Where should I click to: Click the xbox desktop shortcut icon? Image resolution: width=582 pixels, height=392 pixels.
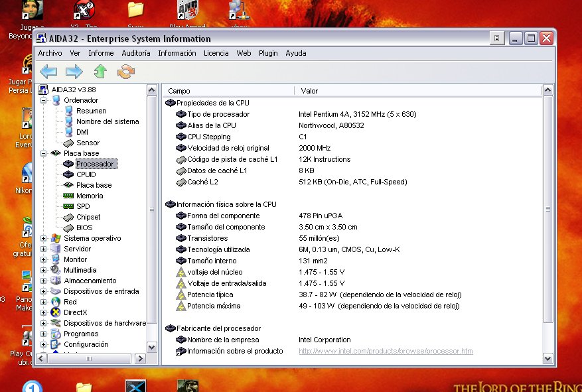(238, 11)
